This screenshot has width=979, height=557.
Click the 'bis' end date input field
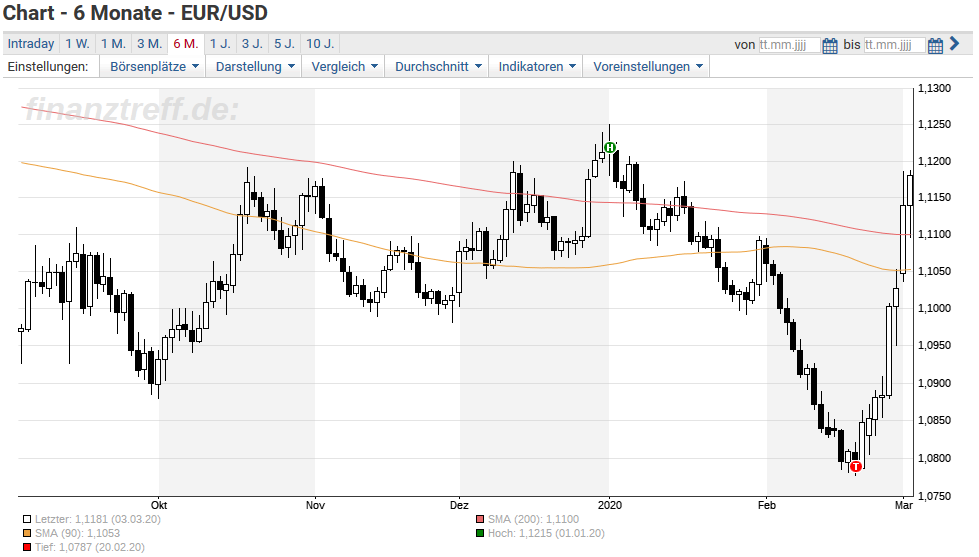click(895, 45)
